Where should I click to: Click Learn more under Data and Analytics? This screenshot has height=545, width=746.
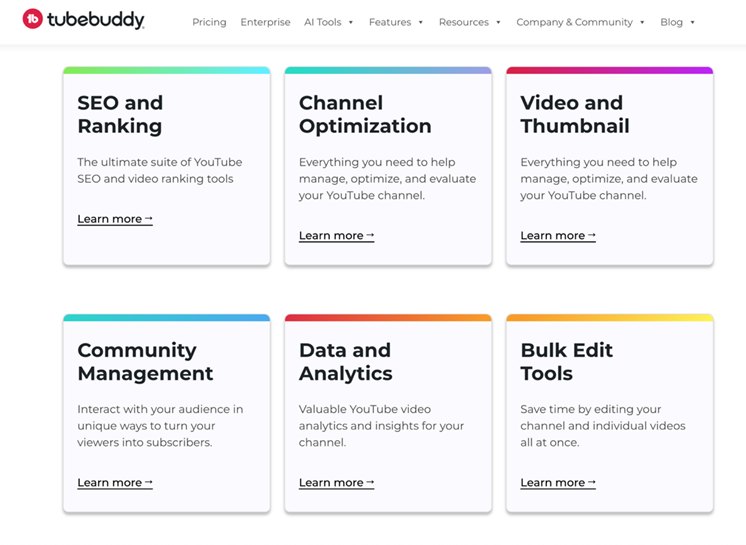coord(336,483)
